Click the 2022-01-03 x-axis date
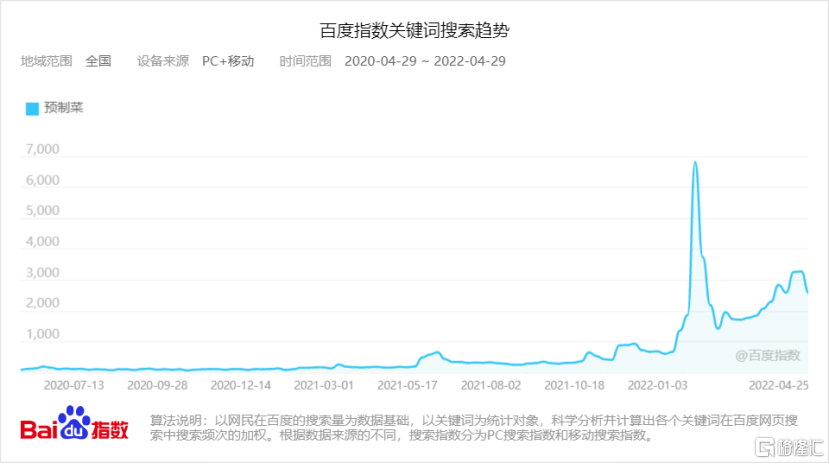Viewport: 830px width, 464px height. pos(657,386)
